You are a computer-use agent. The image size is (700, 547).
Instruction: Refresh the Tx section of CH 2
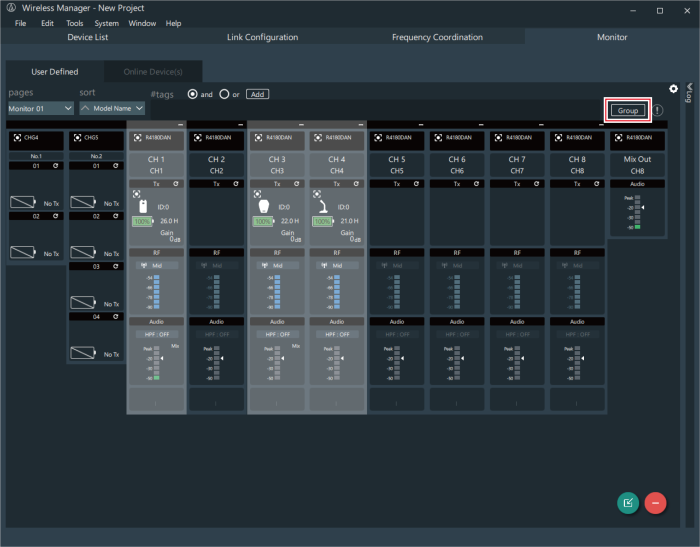236,184
